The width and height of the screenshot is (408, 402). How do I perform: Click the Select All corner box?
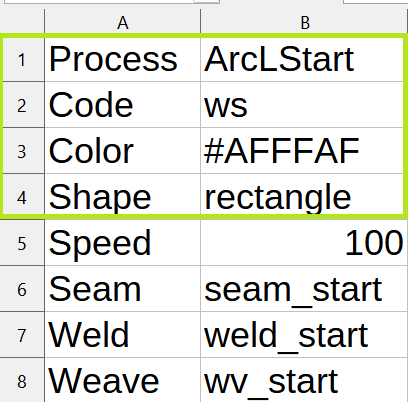coord(22,22)
